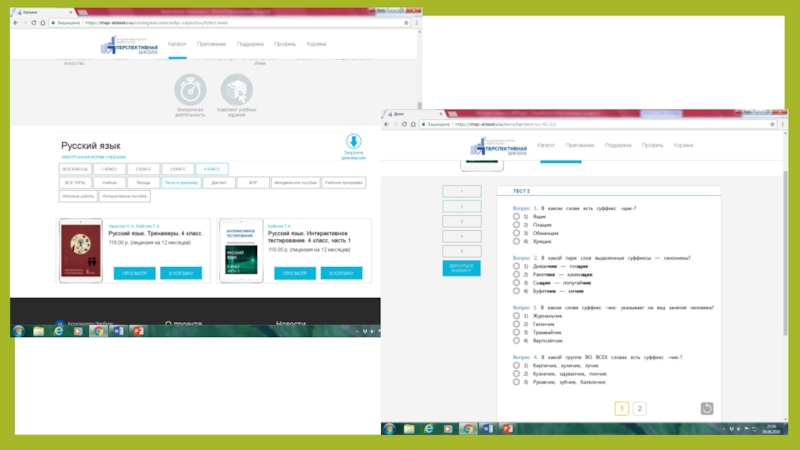Screen dimensions: 800x450
Task: Bookmark the Catalog page with star icon
Action: coord(406,22)
